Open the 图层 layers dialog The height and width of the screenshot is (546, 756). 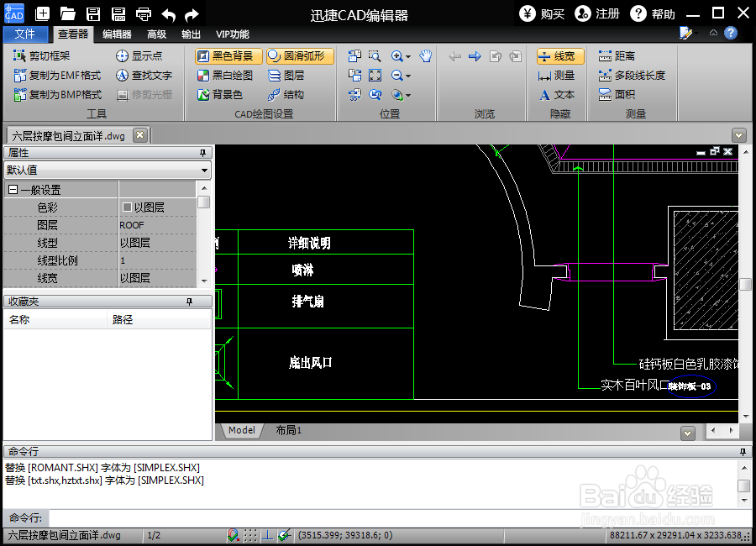[x=286, y=76]
